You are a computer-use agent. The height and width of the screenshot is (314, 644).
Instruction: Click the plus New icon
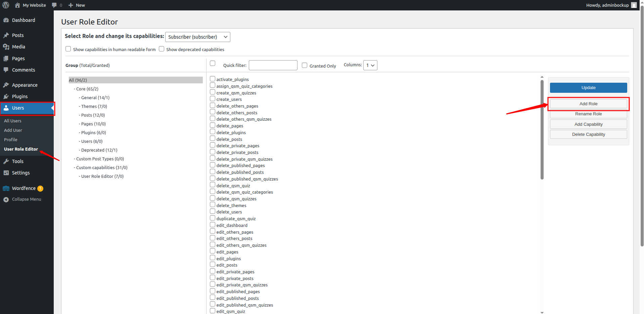(71, 5)
